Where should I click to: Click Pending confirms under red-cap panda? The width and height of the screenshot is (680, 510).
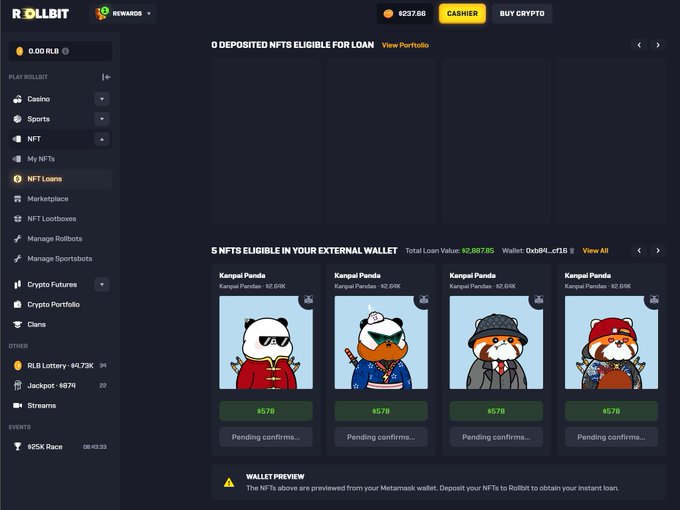click(x=611, y=437)
